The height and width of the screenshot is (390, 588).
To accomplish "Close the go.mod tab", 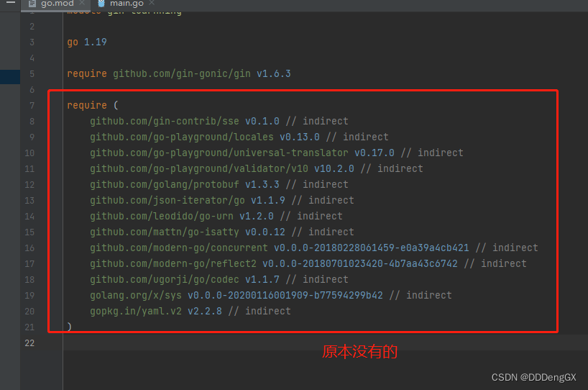I will [x=82, y=3].
